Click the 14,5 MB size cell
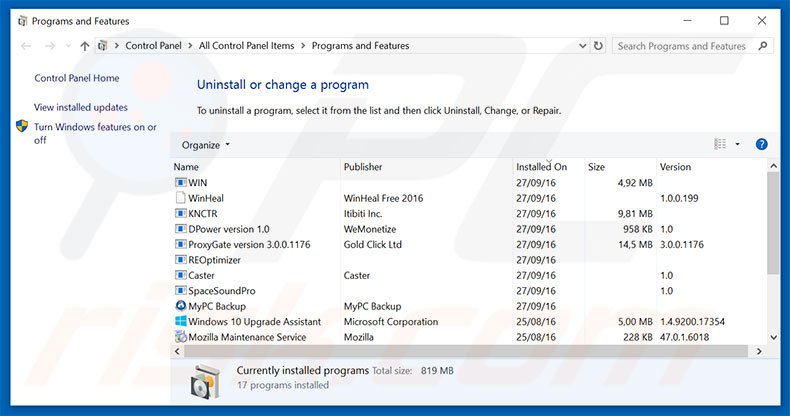 tap(635, 244)
